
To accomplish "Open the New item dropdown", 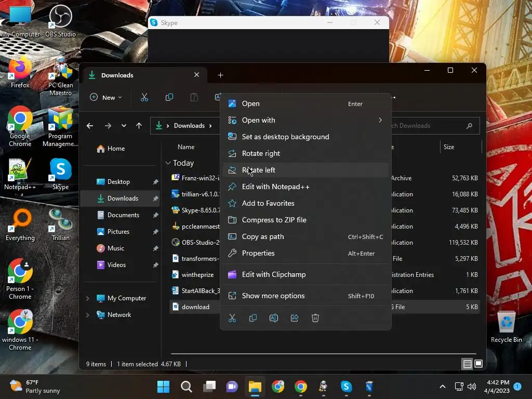I will click(105, 97).
